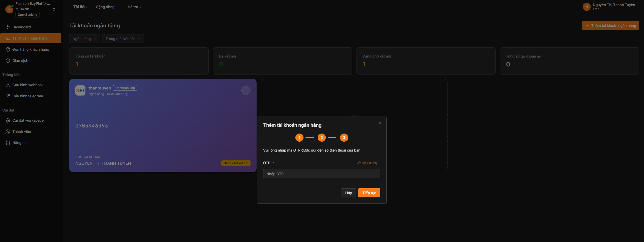Click the Tài liệu navigation link

coord(80,7)
